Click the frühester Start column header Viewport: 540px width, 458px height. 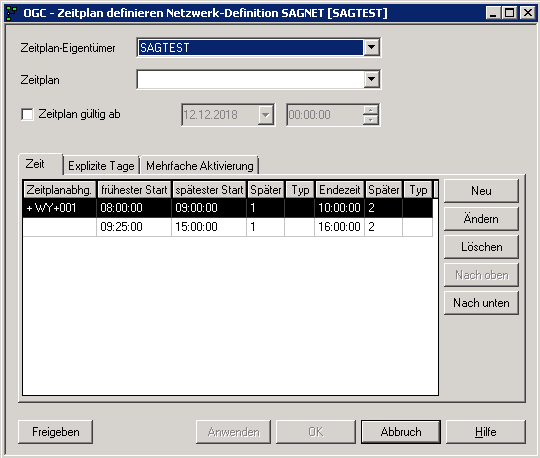coord(134,190)
